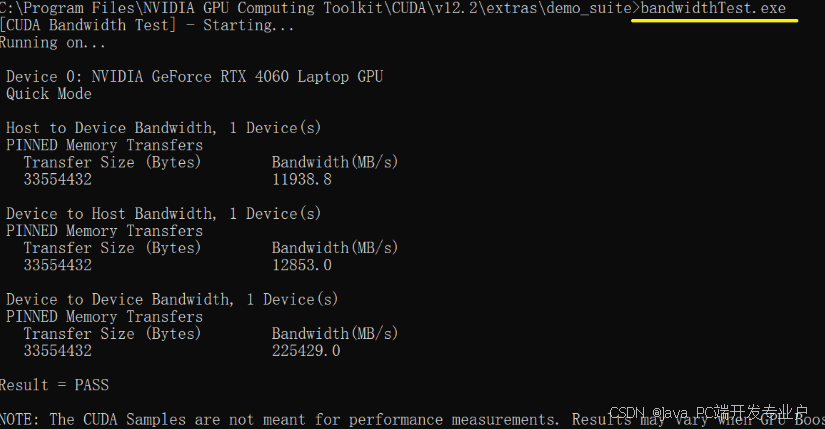Click Device to Host Bandwidth heading

[163, 214]
